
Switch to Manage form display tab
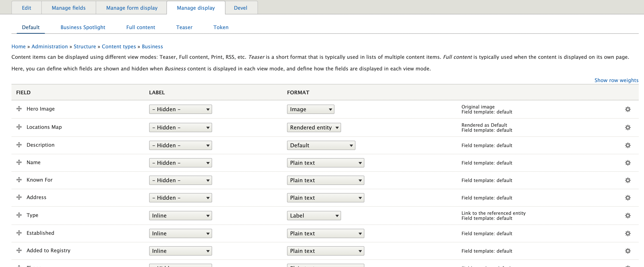tap(132, 8)
